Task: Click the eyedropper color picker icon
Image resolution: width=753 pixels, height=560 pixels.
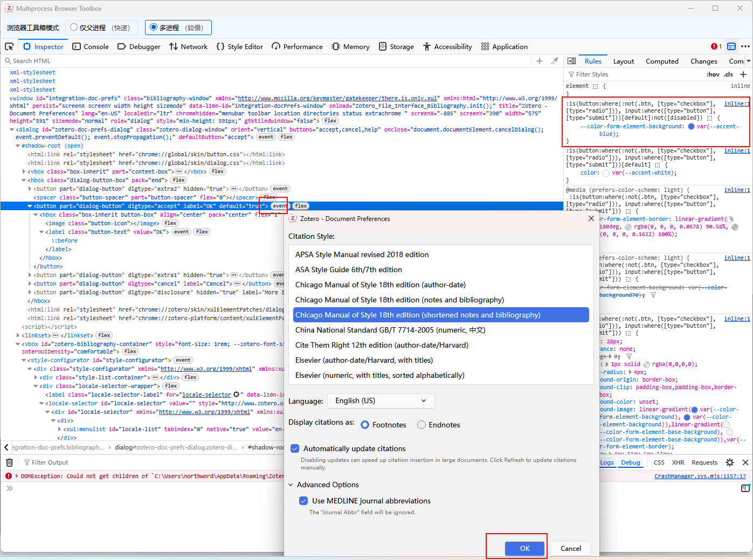Action: pos(555,61)
